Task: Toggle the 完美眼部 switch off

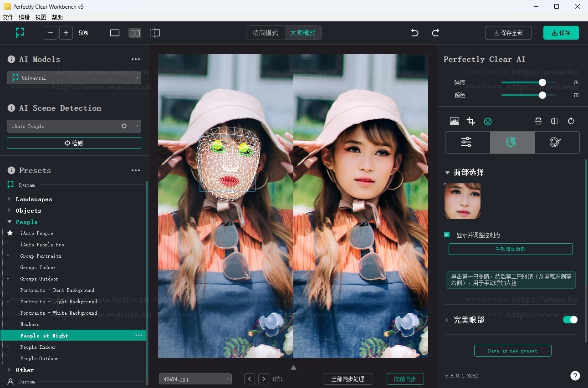Action: tap(570, 320)
